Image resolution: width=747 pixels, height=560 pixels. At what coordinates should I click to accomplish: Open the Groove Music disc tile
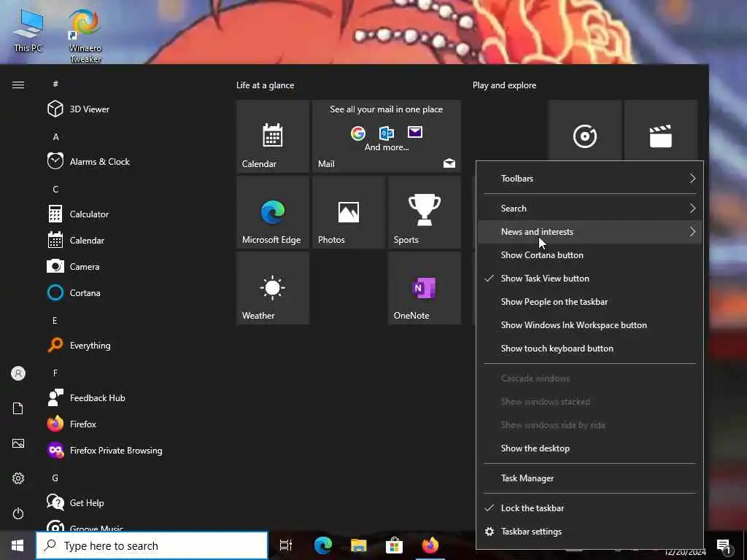[585, 131]
